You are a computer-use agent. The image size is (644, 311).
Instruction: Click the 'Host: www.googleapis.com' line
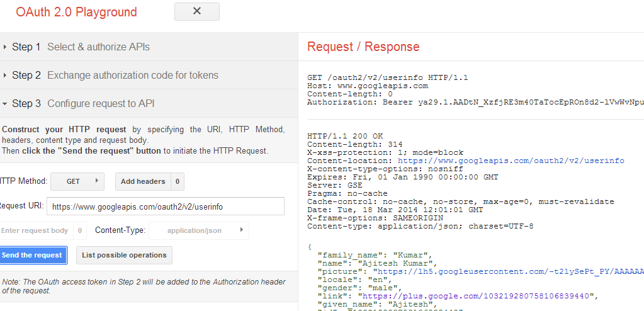tap(368, 86)
